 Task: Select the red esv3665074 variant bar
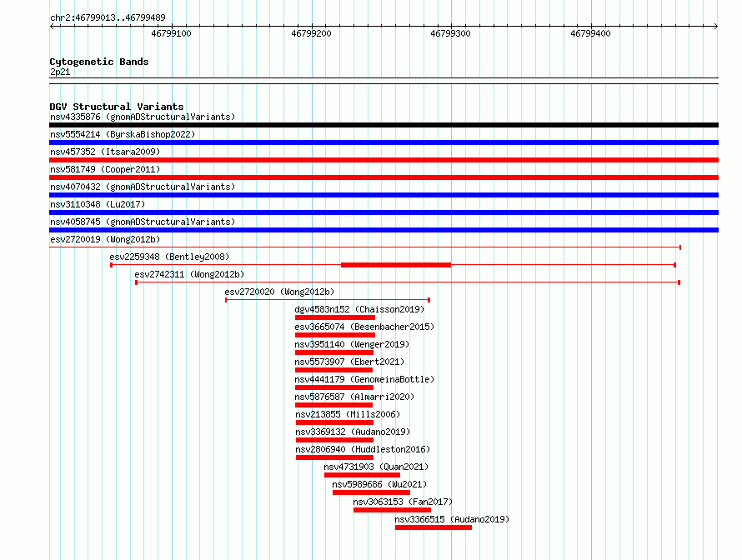pos(335,335)
